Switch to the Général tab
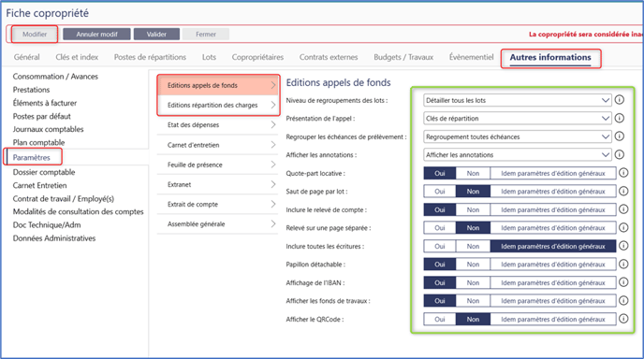Viewport: 644px width, 359px height. (x=27, y=57)
